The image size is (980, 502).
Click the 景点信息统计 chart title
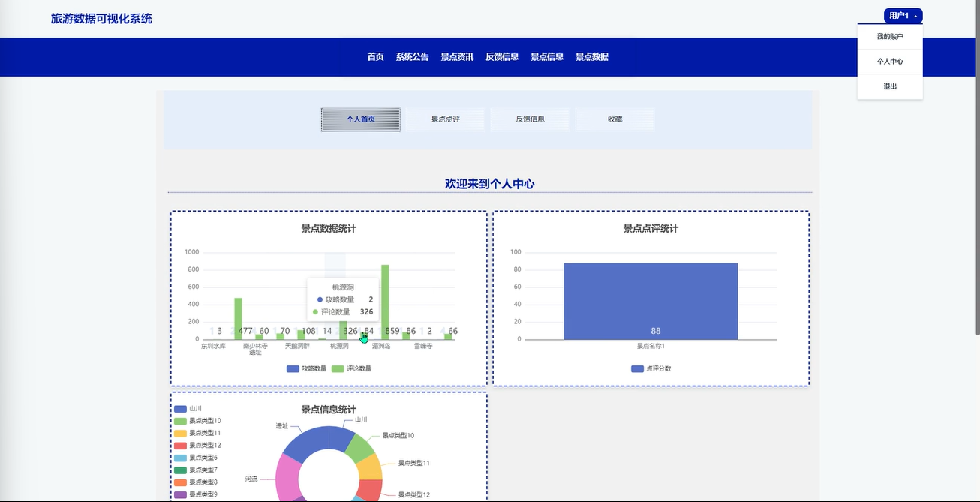[x=329, y=410]
